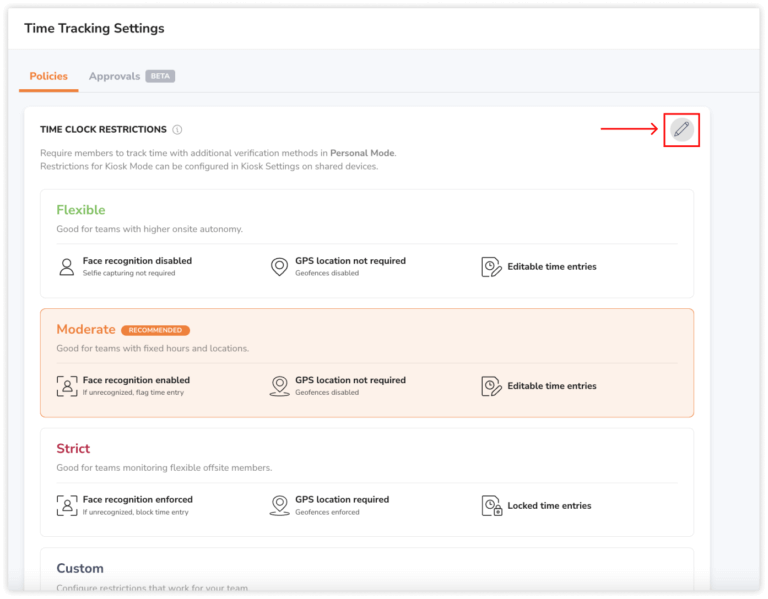Click the Flexible editable time entries icon
The width and height of the screenshot is (768, 599).
(x=491, y=267)
